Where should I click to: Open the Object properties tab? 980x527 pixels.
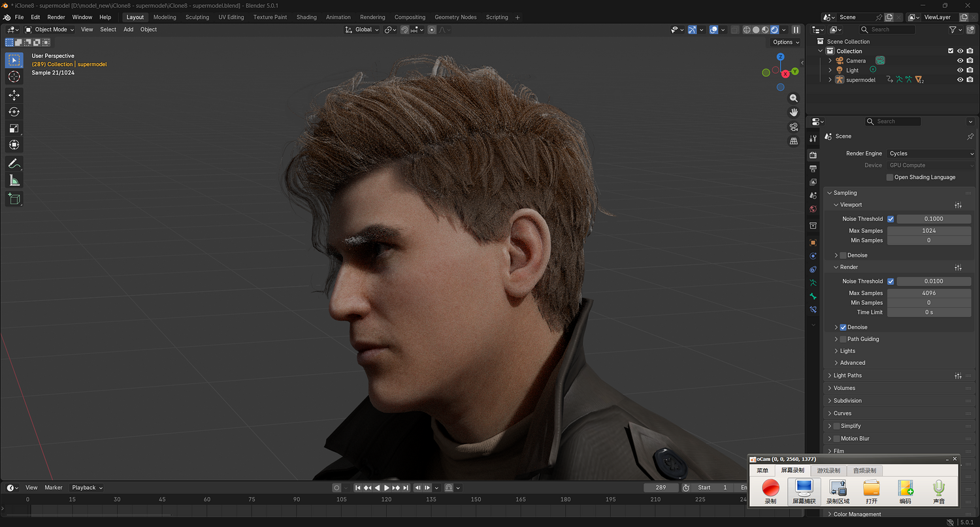click(x=813, y=242)
